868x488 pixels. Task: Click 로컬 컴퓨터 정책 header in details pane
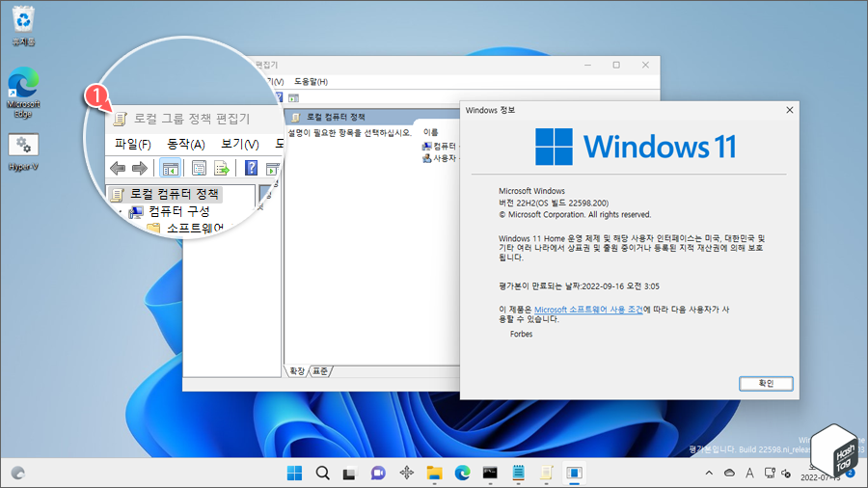pyautogui.click(x=336, y=117)
